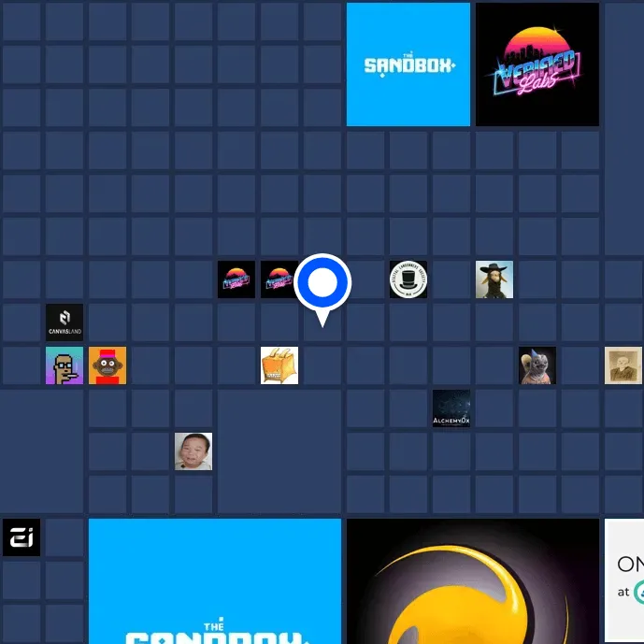
Task: Open the baby face photo parcel
Action: pos(193,451)
